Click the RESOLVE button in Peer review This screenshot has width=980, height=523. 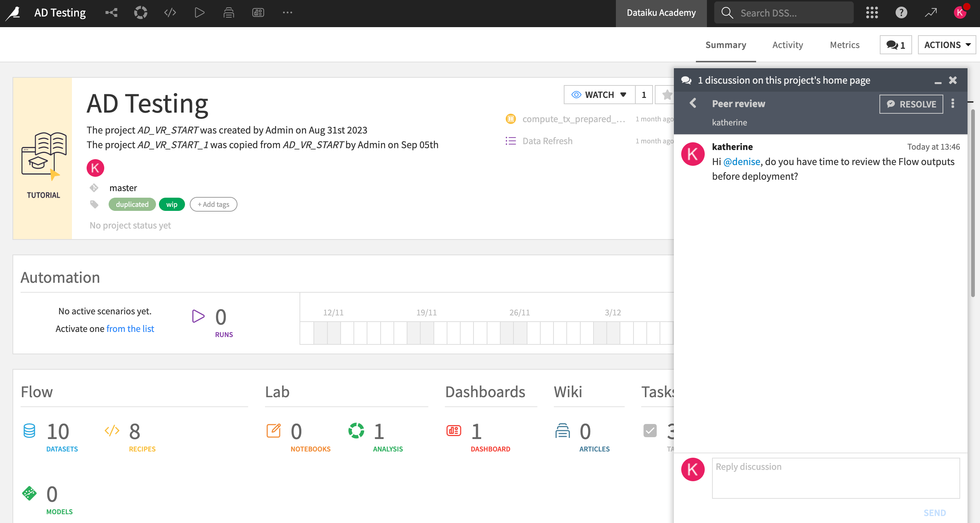911,104
